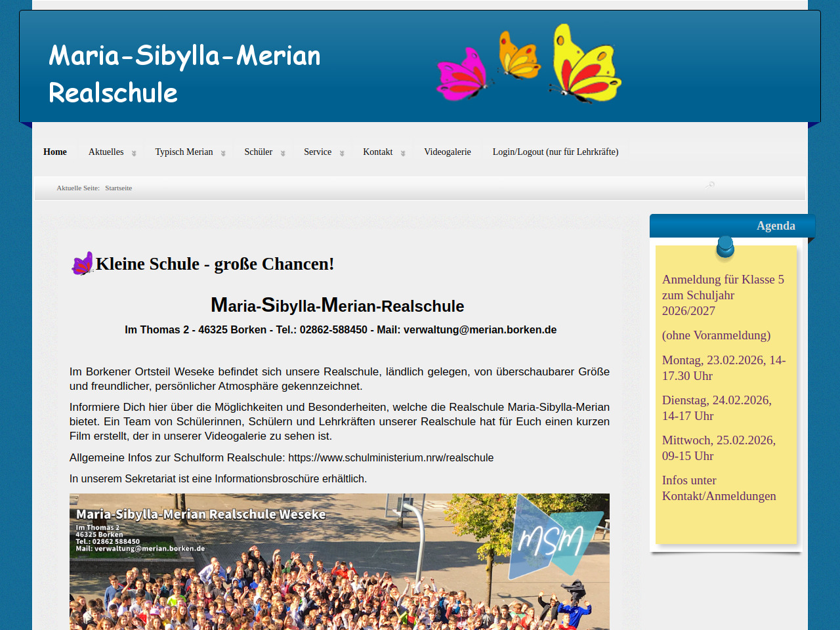Expand the Service menu arrow

coord(342,153)
